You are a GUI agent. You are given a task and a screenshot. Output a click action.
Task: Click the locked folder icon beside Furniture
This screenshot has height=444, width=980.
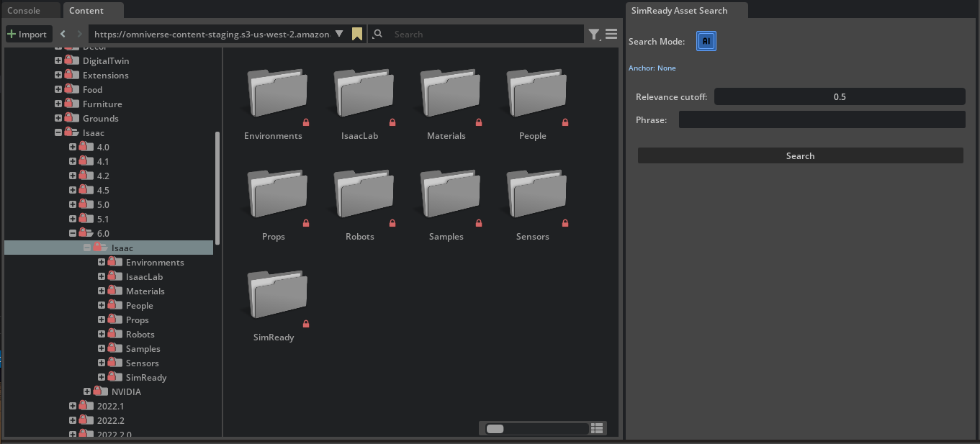[x=71, y=104]
